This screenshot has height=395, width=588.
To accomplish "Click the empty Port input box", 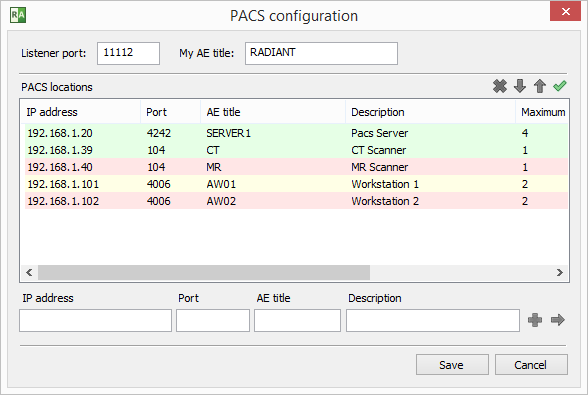I will click(213, 320).
